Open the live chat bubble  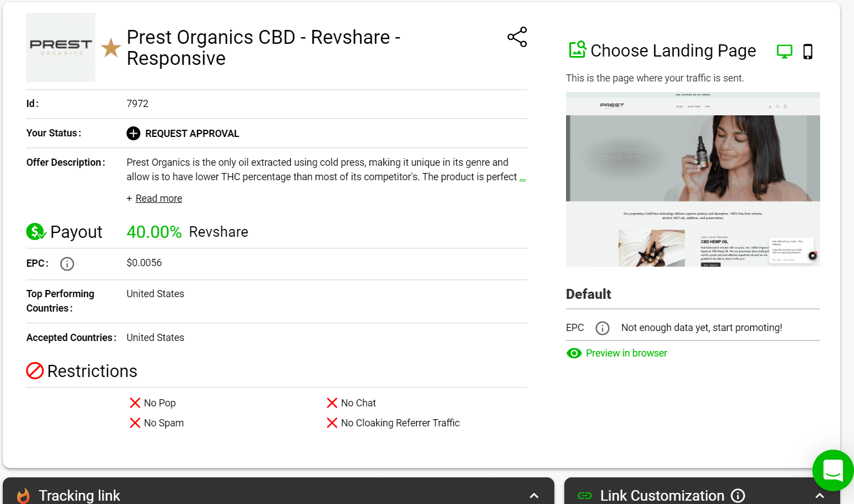click(x=832, y=471)
